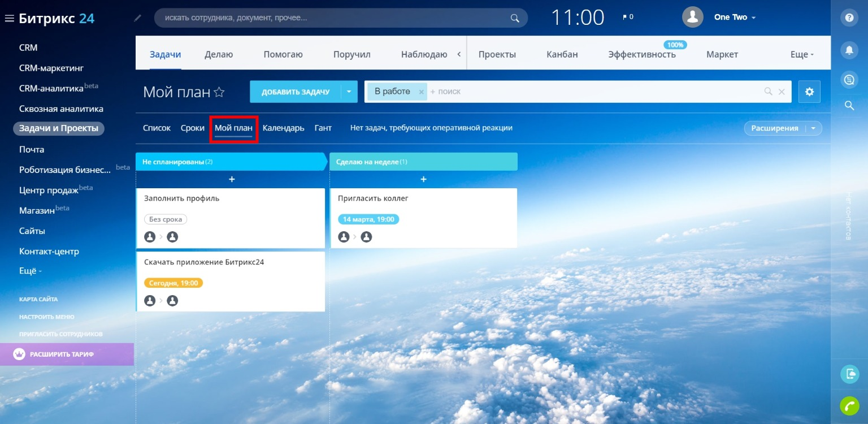868x424 pixels.
Task: Open the chat messages icon in right panel
Action: (849, 79)
